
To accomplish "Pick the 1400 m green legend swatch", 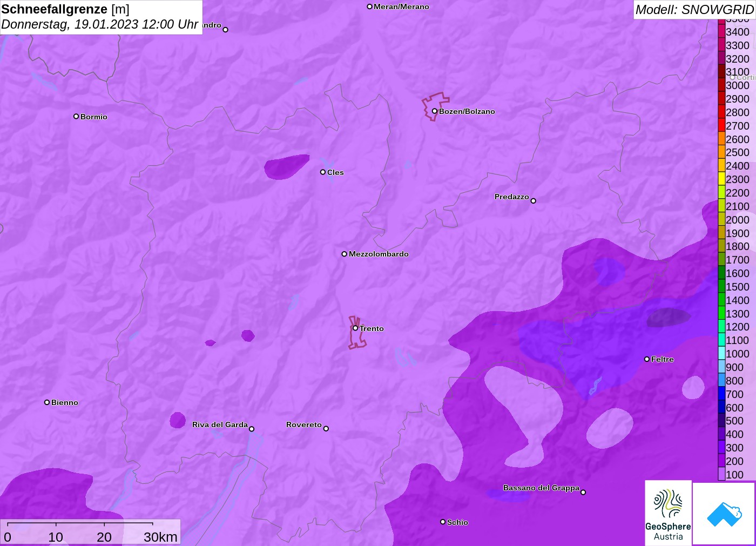I will [721, 300].
